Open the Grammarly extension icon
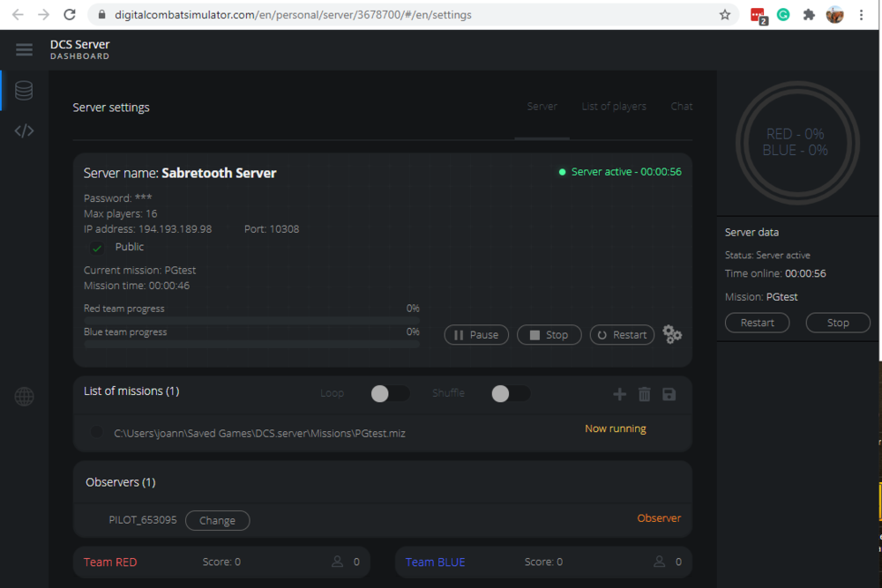 (783, 15)
